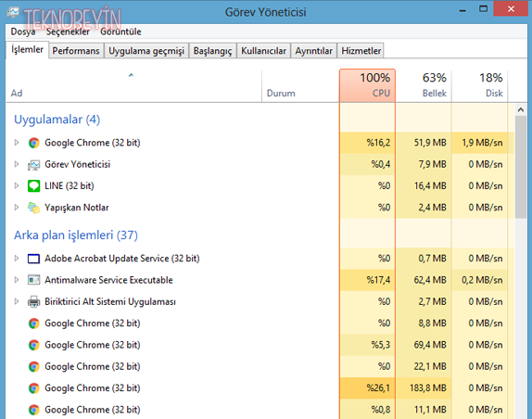Switch to the Uygulama geçmişi tab
The image size is (532, 419).
[146, 51]
